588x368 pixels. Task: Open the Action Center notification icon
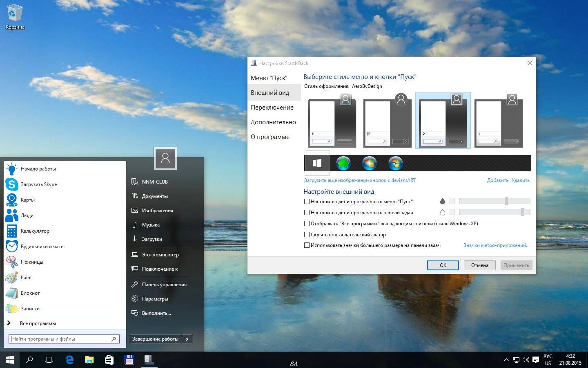(536, 360)
